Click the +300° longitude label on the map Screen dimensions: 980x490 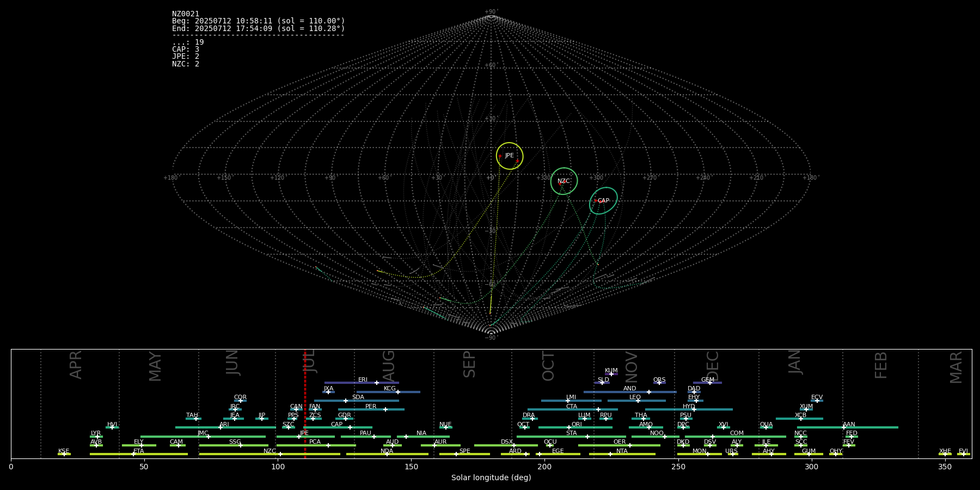point(596,178)
